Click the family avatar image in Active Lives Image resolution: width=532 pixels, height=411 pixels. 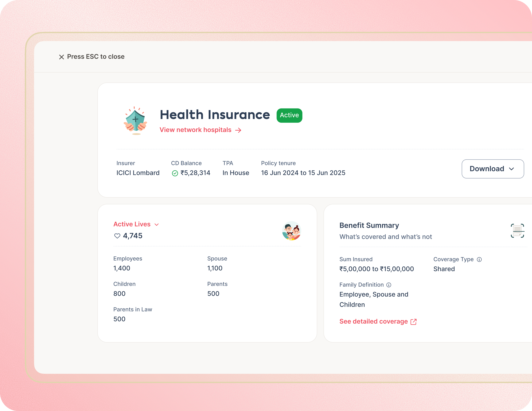click(x=291, y=231)
